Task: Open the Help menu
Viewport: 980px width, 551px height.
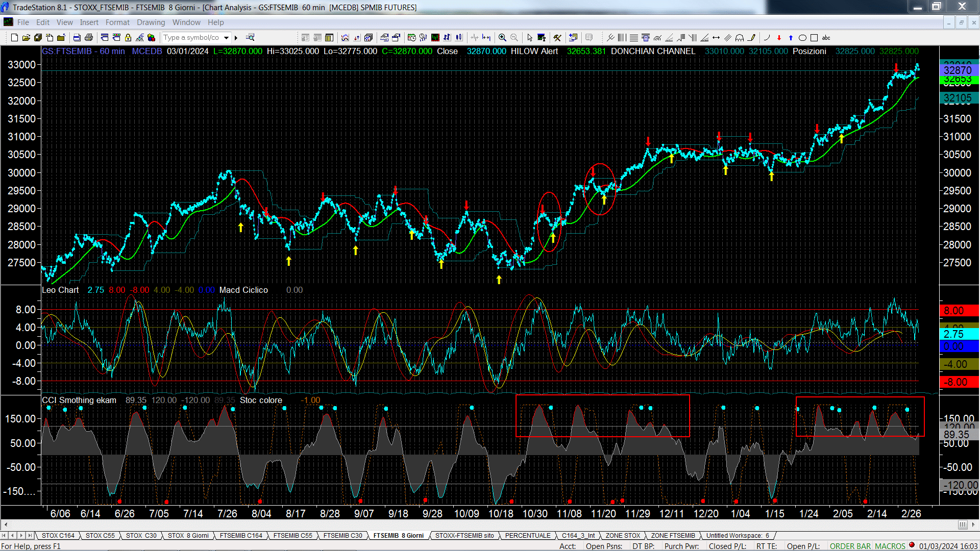Action: click(215, 22)
